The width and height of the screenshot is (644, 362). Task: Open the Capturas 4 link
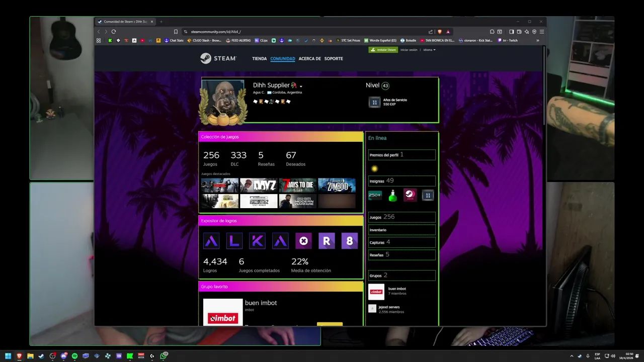tap(401, 242)
